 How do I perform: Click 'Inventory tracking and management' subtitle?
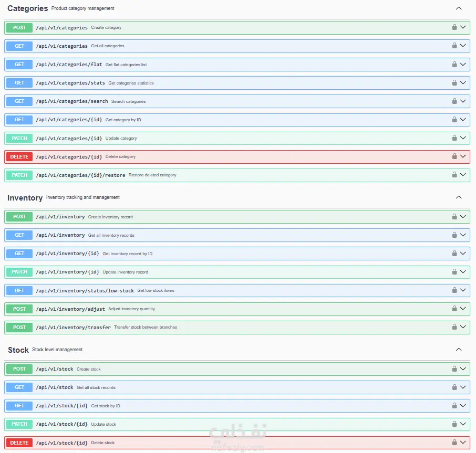(83, 197)
